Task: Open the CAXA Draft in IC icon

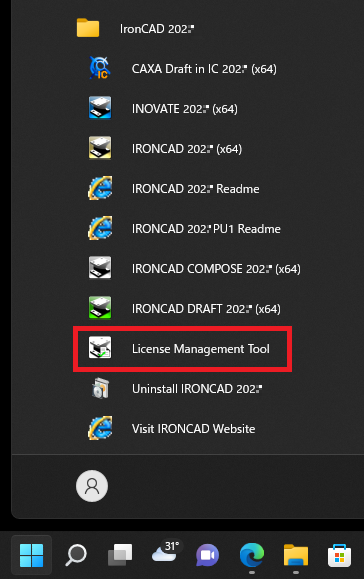Action: pyautogui.click(x=100, y=68)
